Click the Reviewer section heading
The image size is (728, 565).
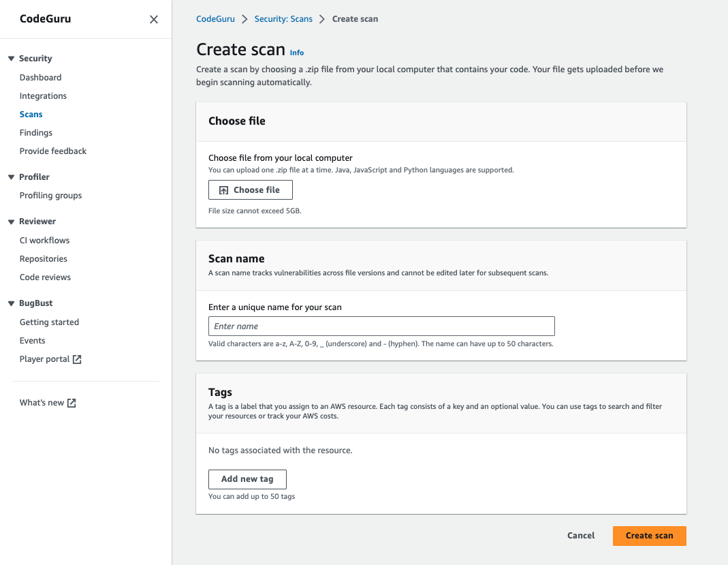tap(37, 222)
